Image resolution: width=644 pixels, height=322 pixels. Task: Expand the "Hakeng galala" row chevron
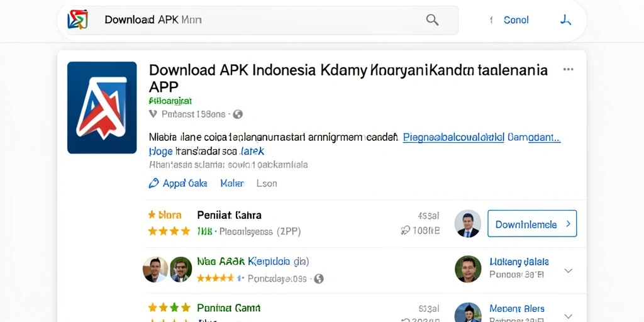(569, 270)
